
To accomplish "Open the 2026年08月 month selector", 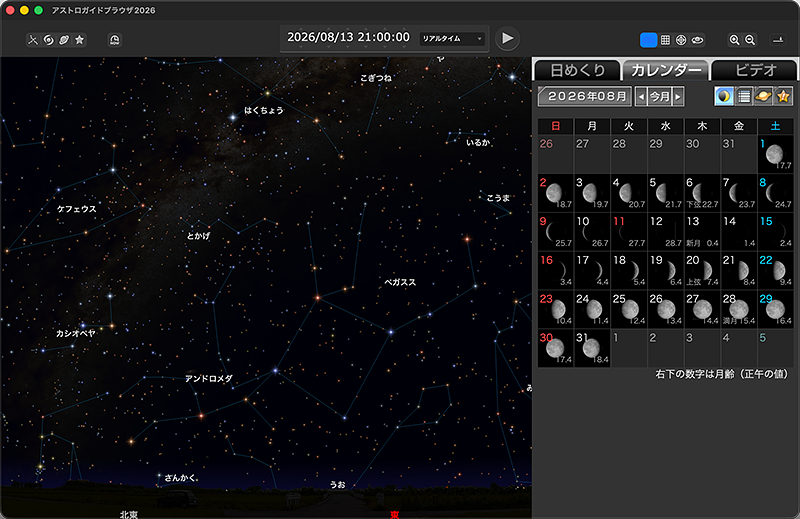I will (584, 96).
